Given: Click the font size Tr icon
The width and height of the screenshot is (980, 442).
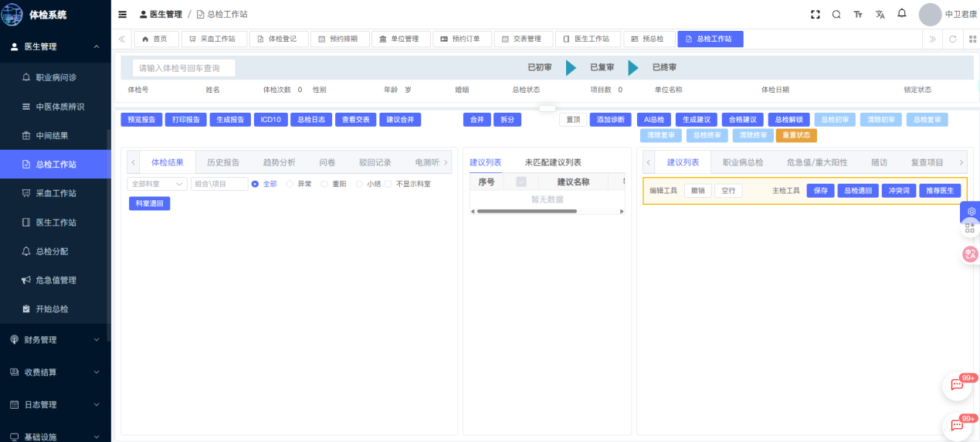Looking at the screenshot, I should 858,15.
